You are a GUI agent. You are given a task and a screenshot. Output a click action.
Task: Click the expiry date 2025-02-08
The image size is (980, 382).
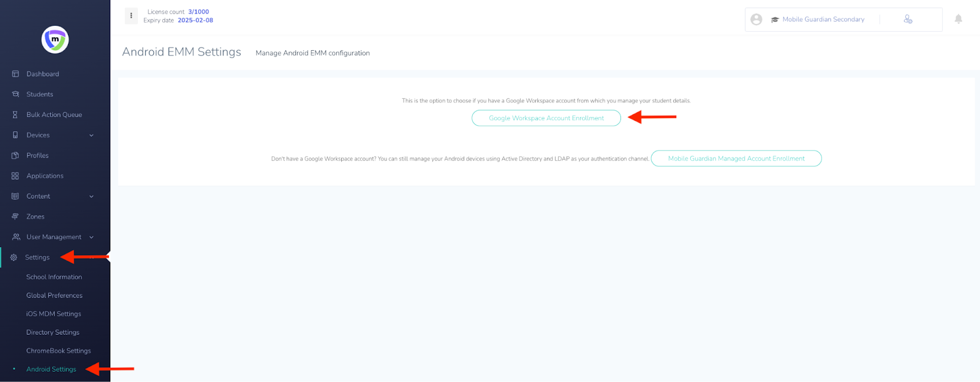195,20
